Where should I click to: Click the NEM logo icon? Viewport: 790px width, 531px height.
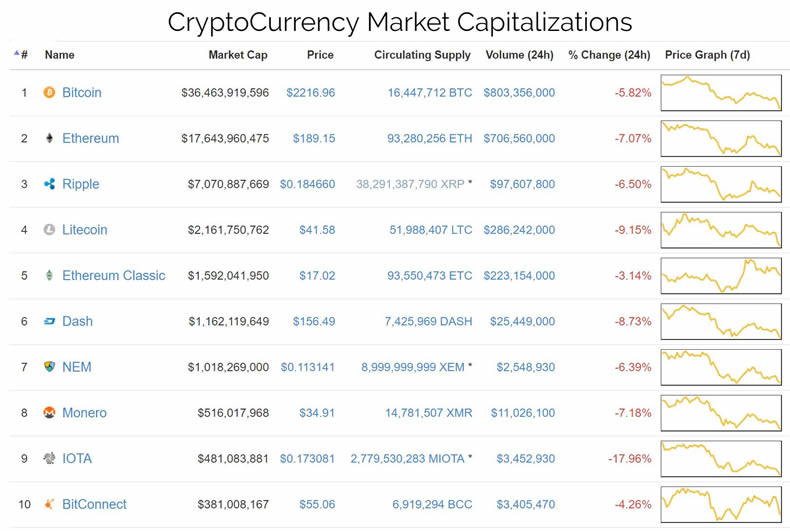click(49, 367)
